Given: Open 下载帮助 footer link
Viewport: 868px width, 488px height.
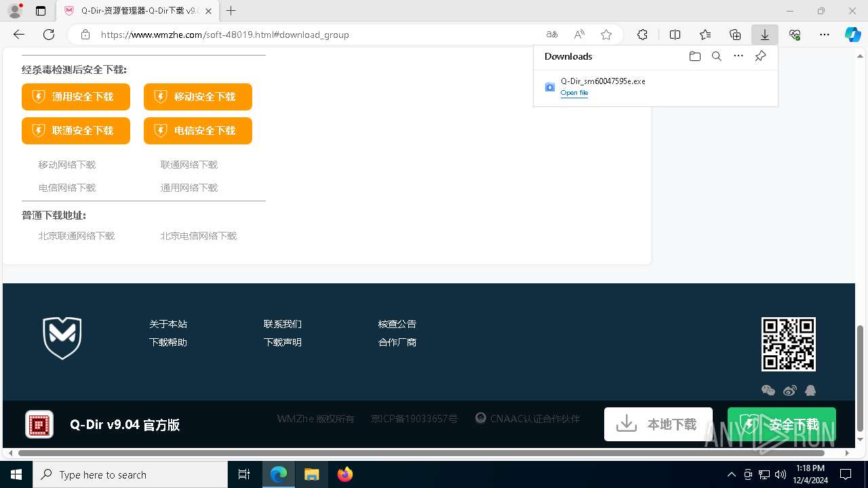Looking at the screenshot, I should pos(168,342).
